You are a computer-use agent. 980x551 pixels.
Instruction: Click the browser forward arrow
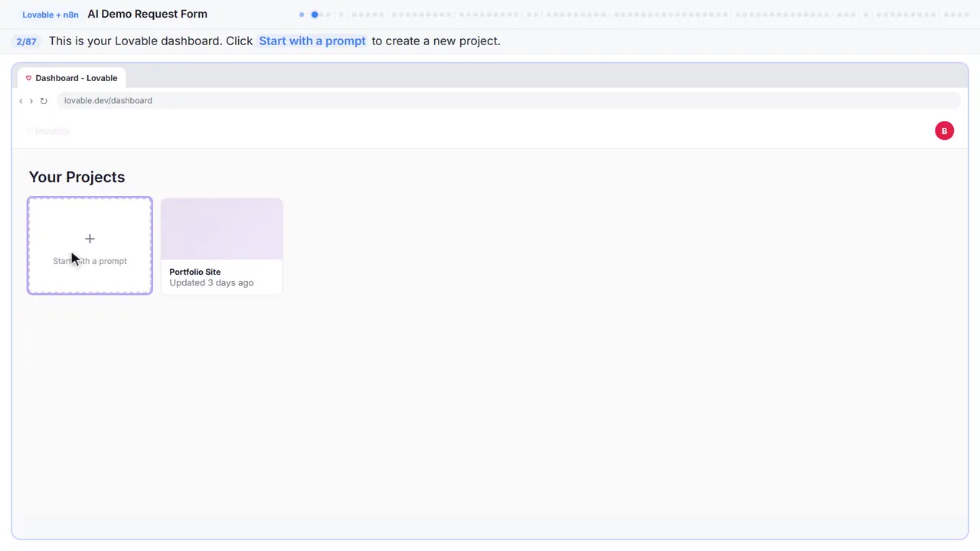(31, 101)
